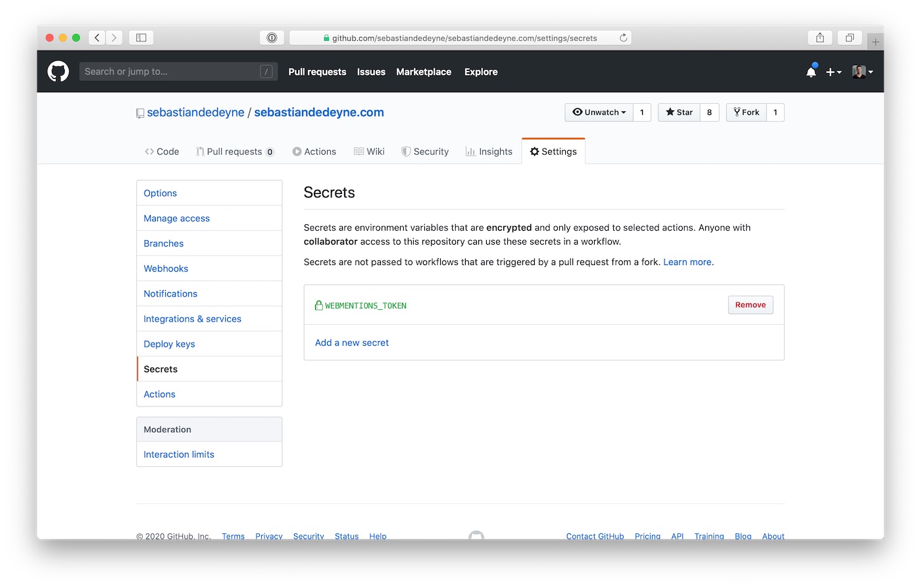Switch to the Code tab
Viewport: 921px width, 588px height.
click(x=162, y=151)
